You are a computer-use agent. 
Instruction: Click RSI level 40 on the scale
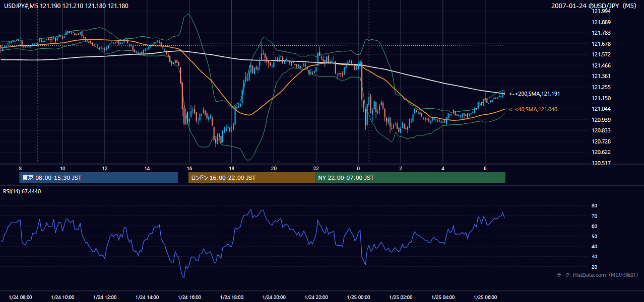point(594,246)
